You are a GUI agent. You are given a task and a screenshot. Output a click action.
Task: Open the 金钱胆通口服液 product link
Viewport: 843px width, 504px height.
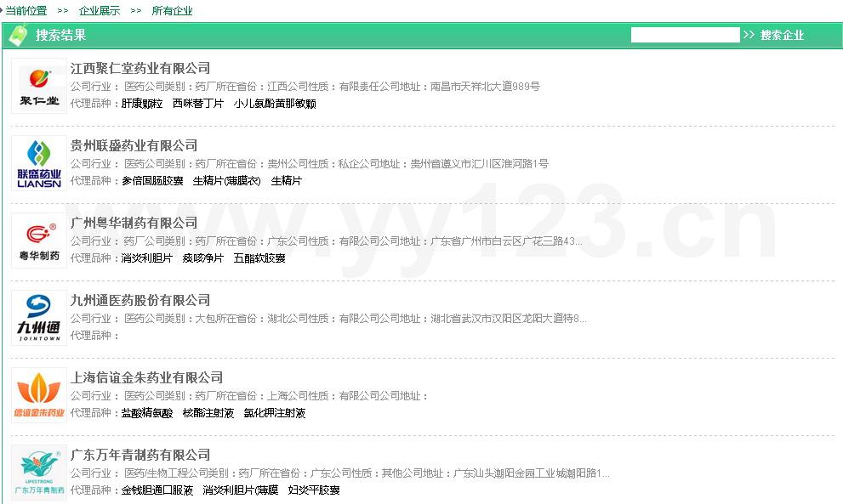tap(157, 490)
